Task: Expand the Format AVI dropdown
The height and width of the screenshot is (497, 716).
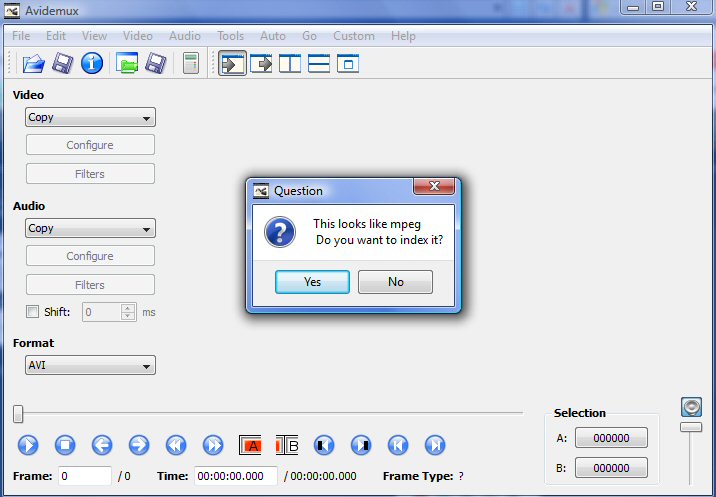Action: pyautogui.click(x=90, y=365)
